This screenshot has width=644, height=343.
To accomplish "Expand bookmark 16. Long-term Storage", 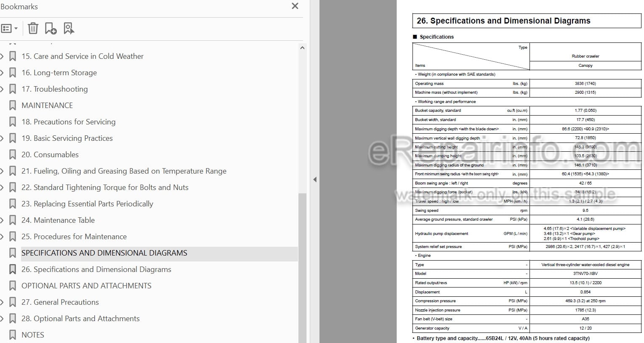I will click(x=2, y=73).
